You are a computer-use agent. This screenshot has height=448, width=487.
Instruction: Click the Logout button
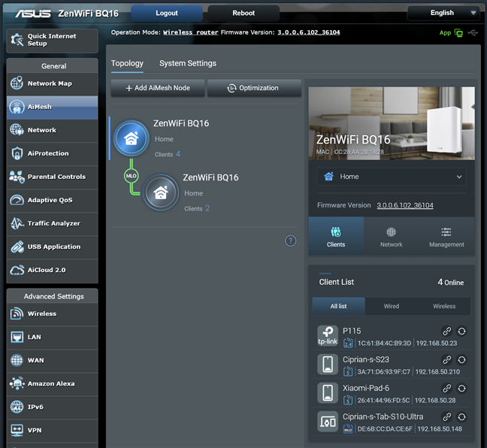[167, 14]
